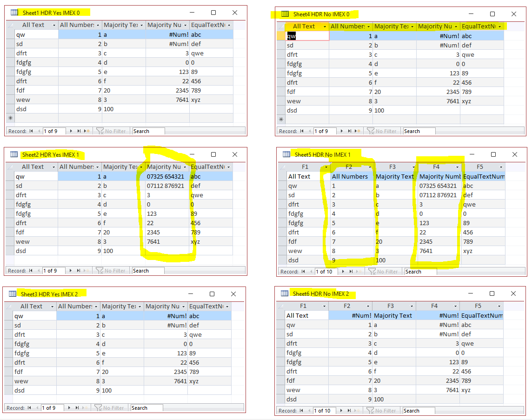The image size is (532, 420).
Task: Click the select-all corner box in Sheet3
Action: coord(8,307)
